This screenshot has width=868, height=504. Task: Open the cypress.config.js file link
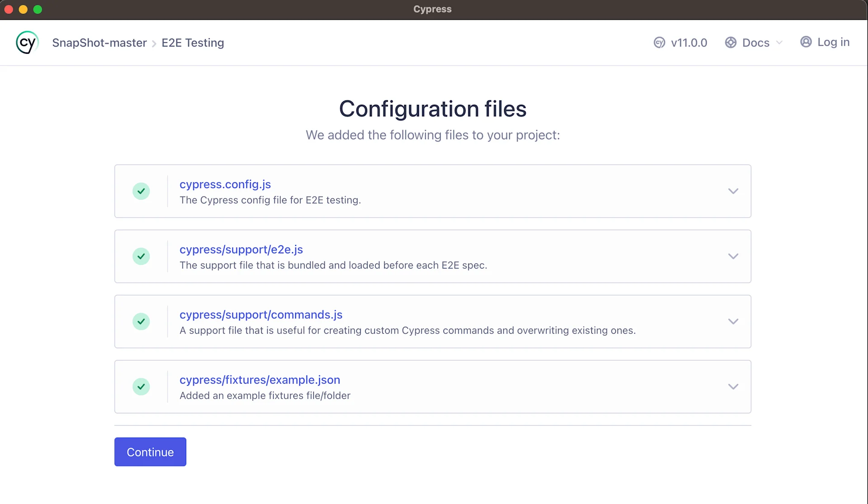coord(225,184)
